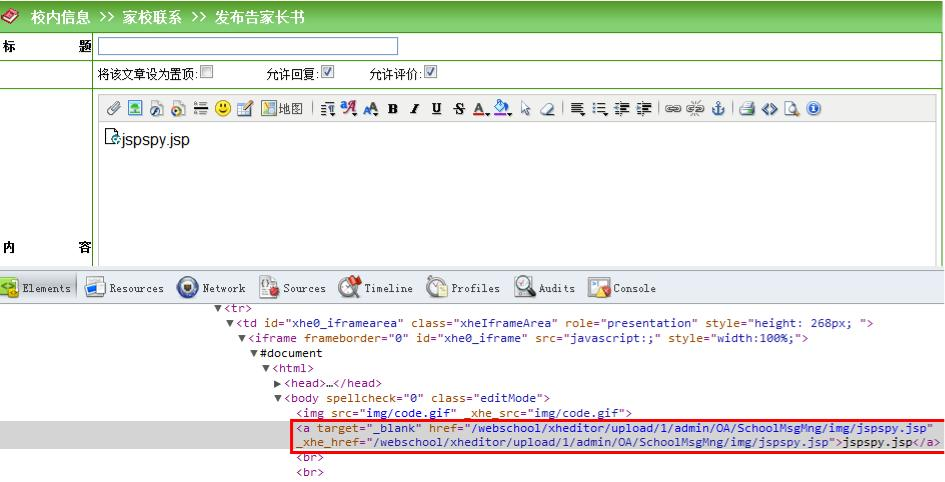This screenshot has height=482, width=945.
Task: Click the blue about info icon
Action: click(x=813, y=108)
